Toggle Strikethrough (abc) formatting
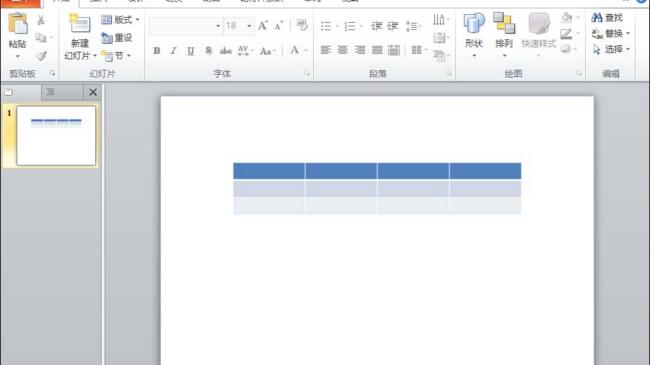Image resolution: width=651 pixels, height=365 pixels. (x=225, y=51)
